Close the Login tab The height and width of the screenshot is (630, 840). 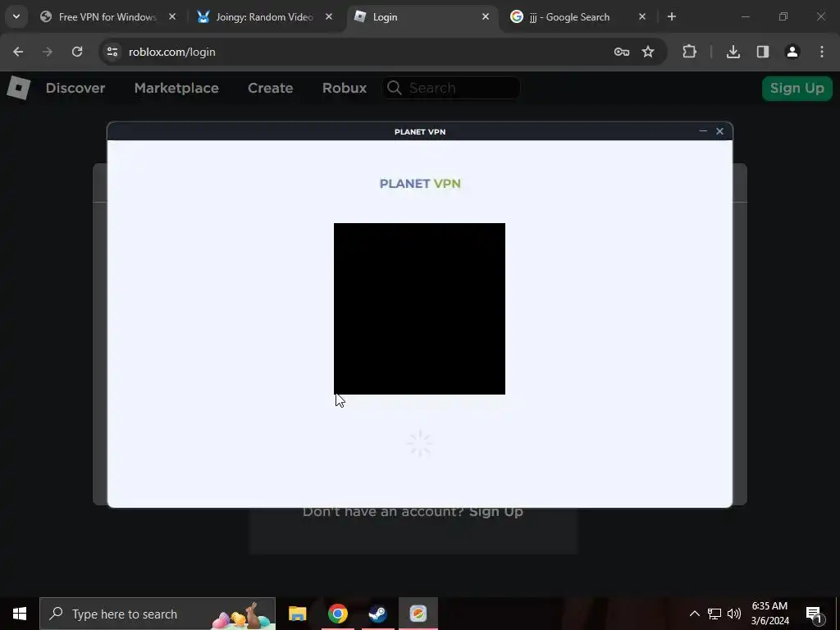coord(486,16)
